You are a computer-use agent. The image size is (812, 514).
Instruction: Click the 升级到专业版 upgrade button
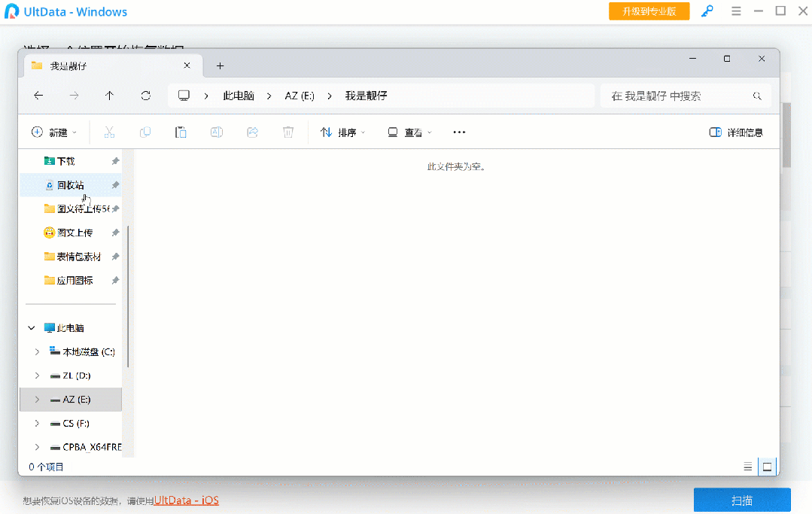[x=649, y=11]
